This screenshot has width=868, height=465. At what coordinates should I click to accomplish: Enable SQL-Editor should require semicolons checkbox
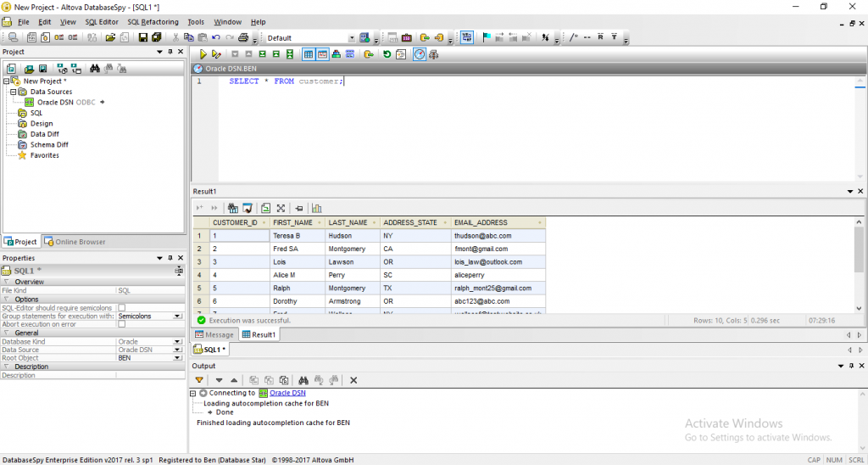[x=121, y=307]
